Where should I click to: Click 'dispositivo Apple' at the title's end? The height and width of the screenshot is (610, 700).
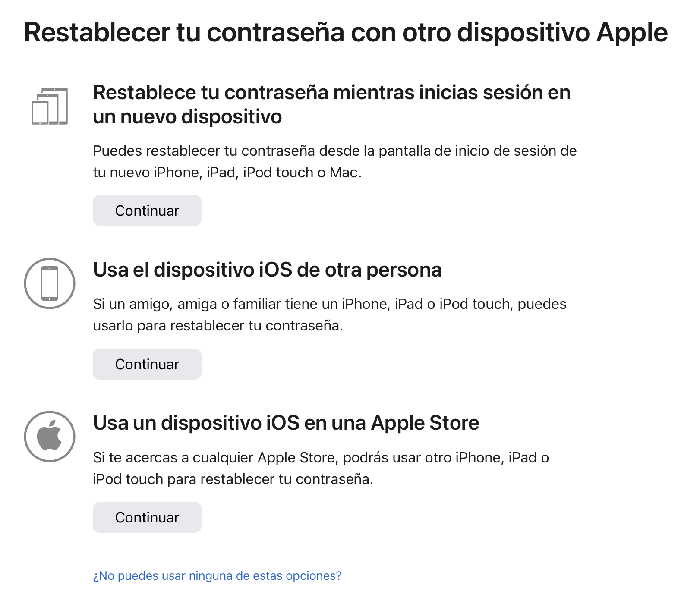(x=562, y=32)
